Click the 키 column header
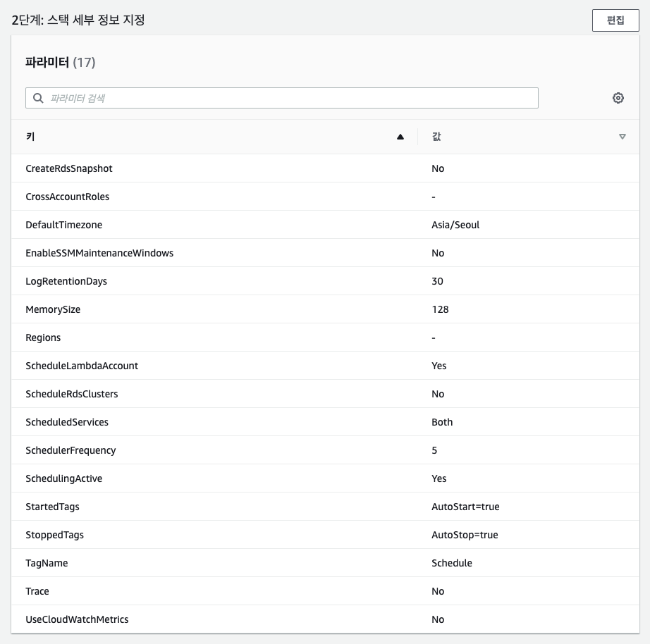650x644 pixels. click(30, 137)
